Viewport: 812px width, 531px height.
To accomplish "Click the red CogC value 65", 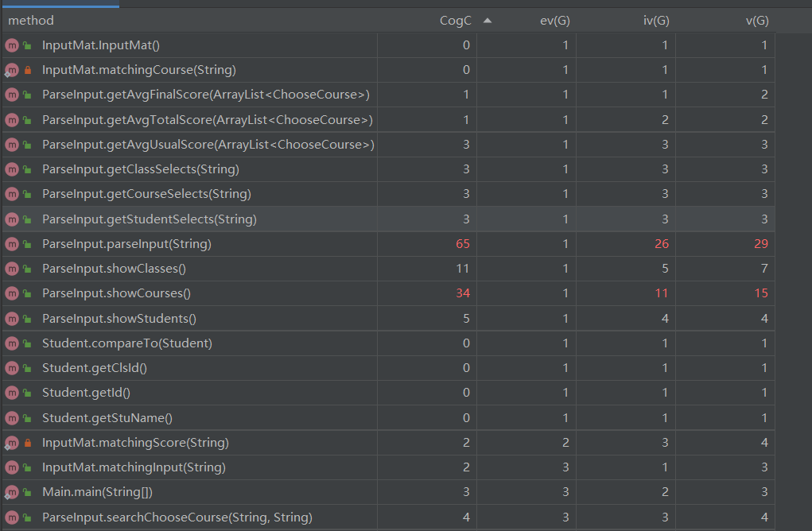I will coord(462,244).
